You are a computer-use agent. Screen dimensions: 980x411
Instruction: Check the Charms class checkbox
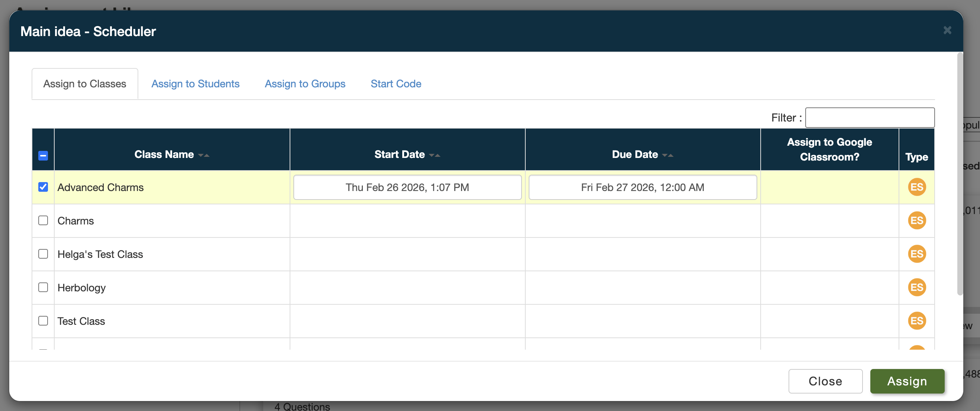[43, 220]
